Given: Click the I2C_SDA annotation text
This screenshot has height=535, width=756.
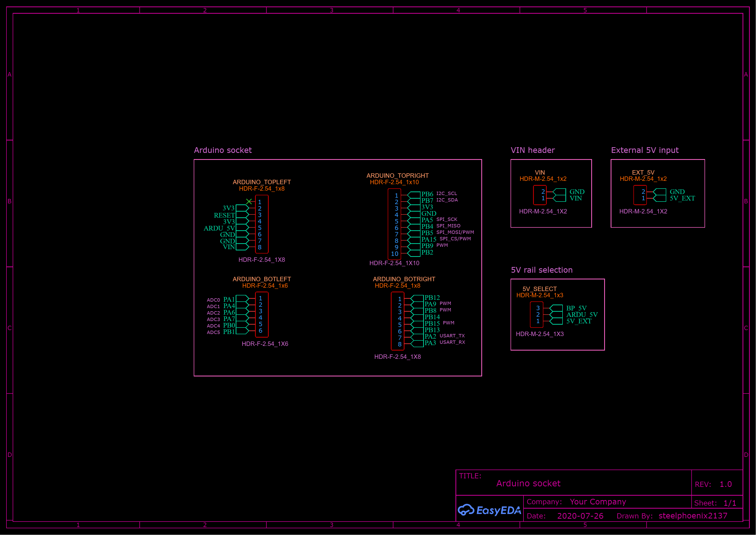Looking at the screenshot, I should [447, 200].
